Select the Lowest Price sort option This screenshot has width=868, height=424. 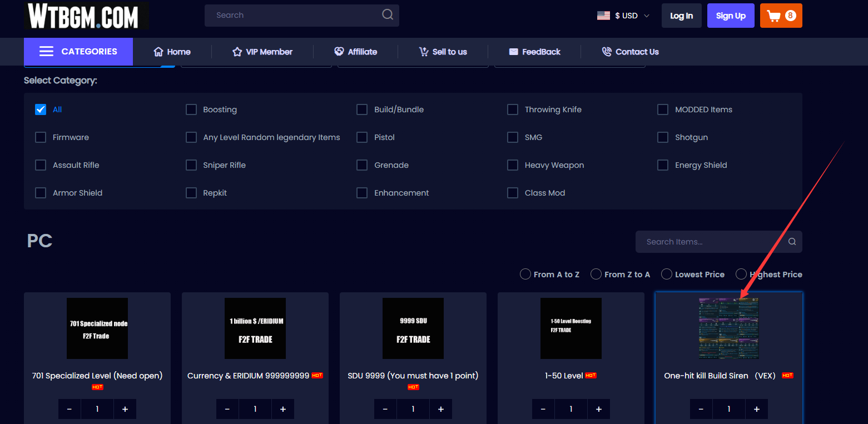667,275
